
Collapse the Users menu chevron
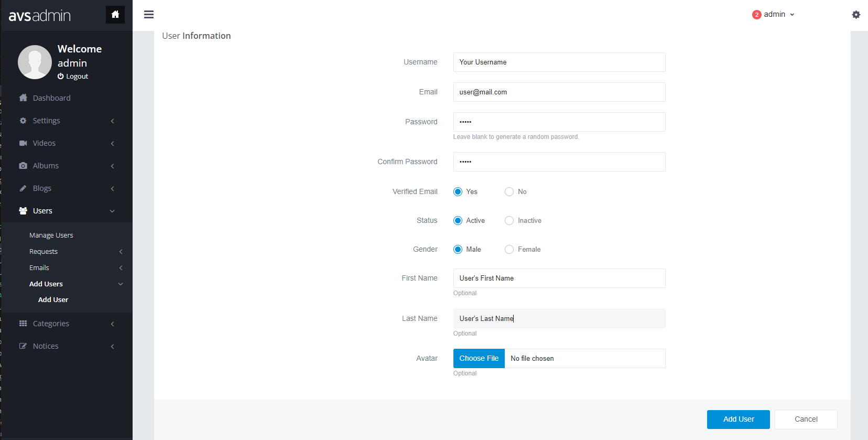pos(112,211)
